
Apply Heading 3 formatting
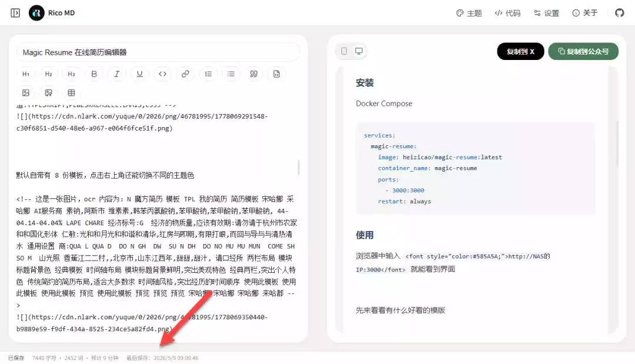click(x=71, y=74)
